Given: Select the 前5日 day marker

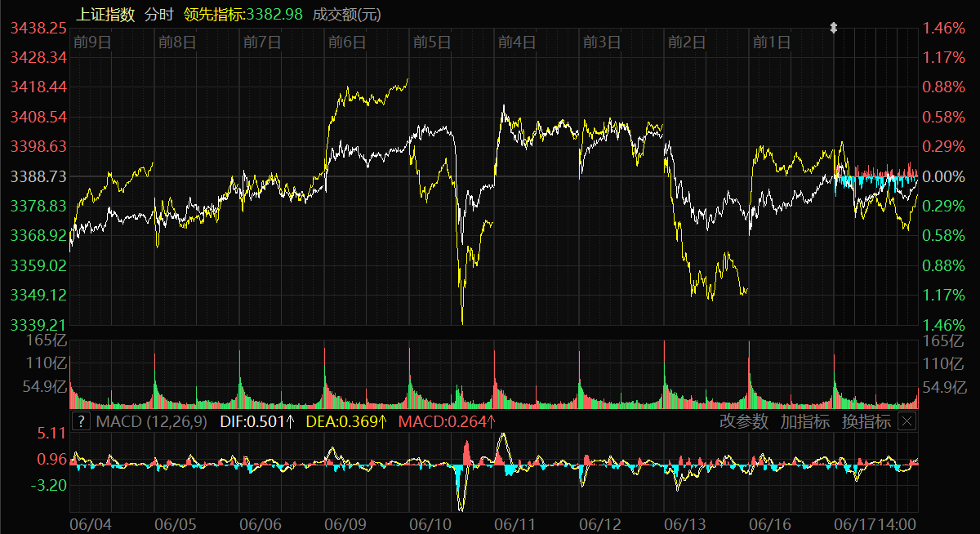Looking at the screenshot, I should 432,42.
